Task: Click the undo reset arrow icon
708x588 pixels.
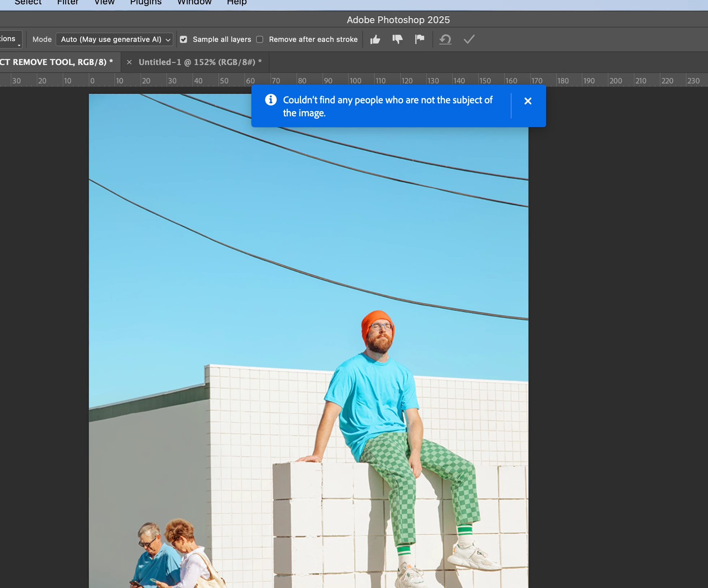Action: pos(445,39)
